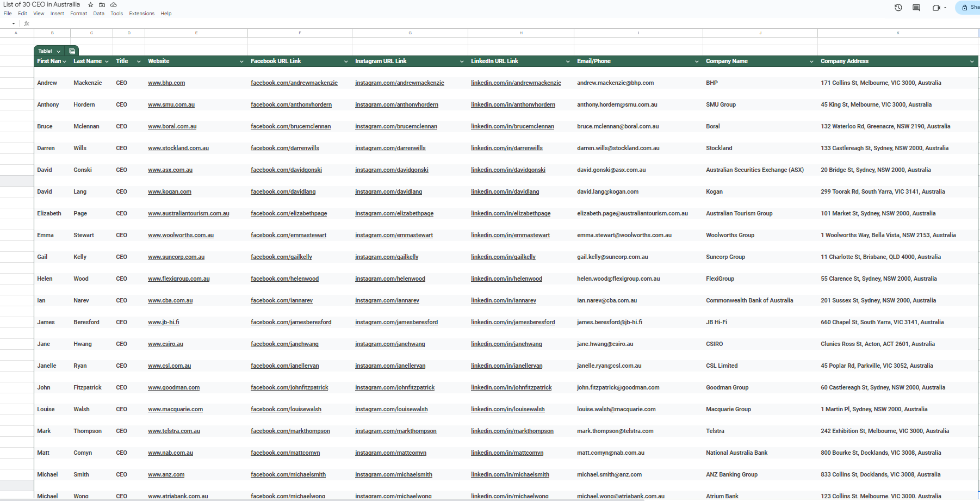Select the Commonwealth Bank of Australia cell
This screenshot has height=501, width=980.
pos(760,301)
